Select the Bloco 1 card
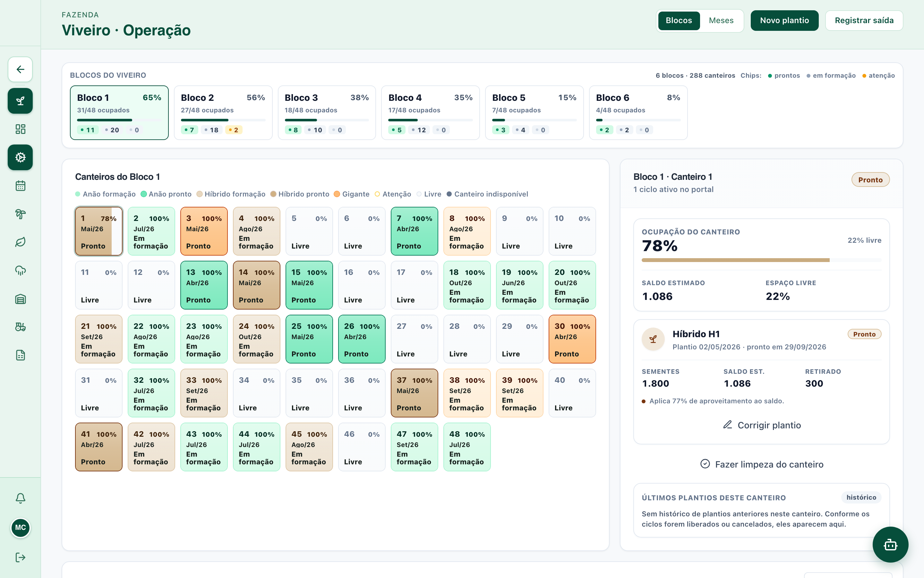The height and width of the screenshot is (578, 924). [119, 113]
